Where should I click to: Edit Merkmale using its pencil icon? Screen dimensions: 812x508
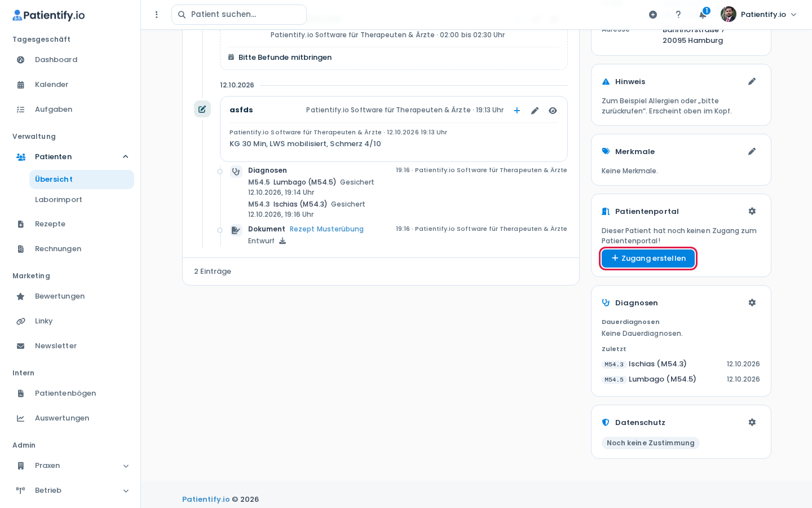point(752,152)
